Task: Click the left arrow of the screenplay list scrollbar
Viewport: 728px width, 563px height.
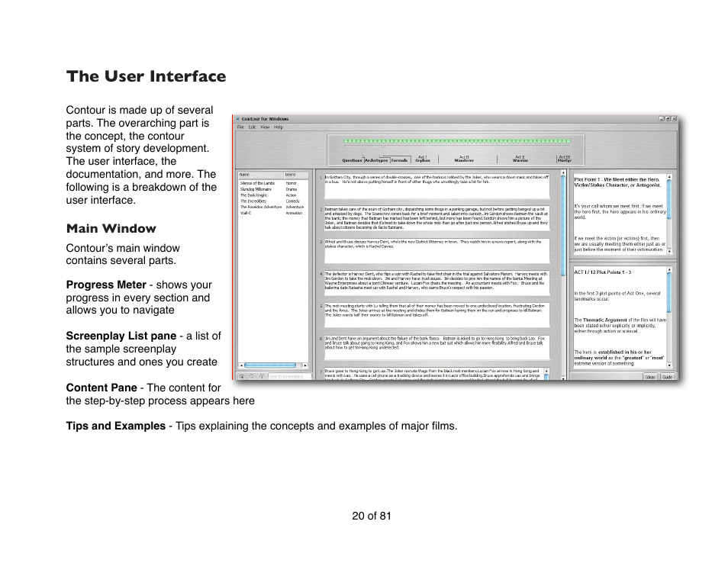Action: (240, 365)
